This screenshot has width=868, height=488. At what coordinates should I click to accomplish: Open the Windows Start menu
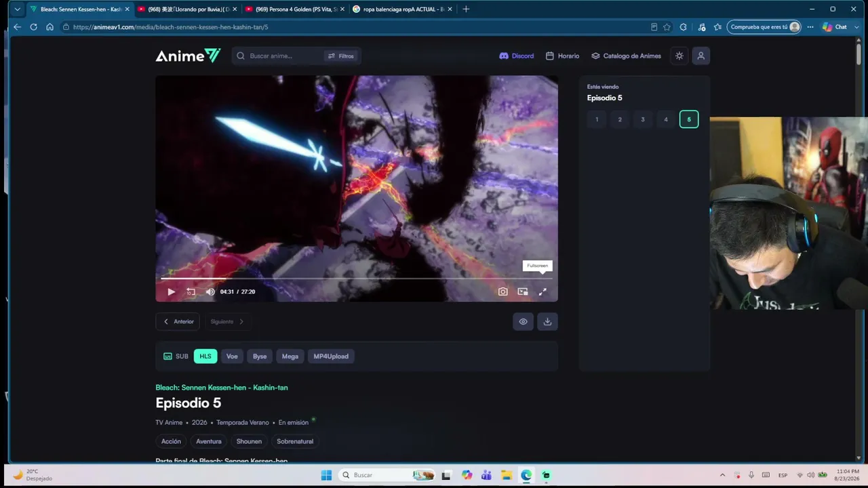pyautogui.click(x=326, y=475)
